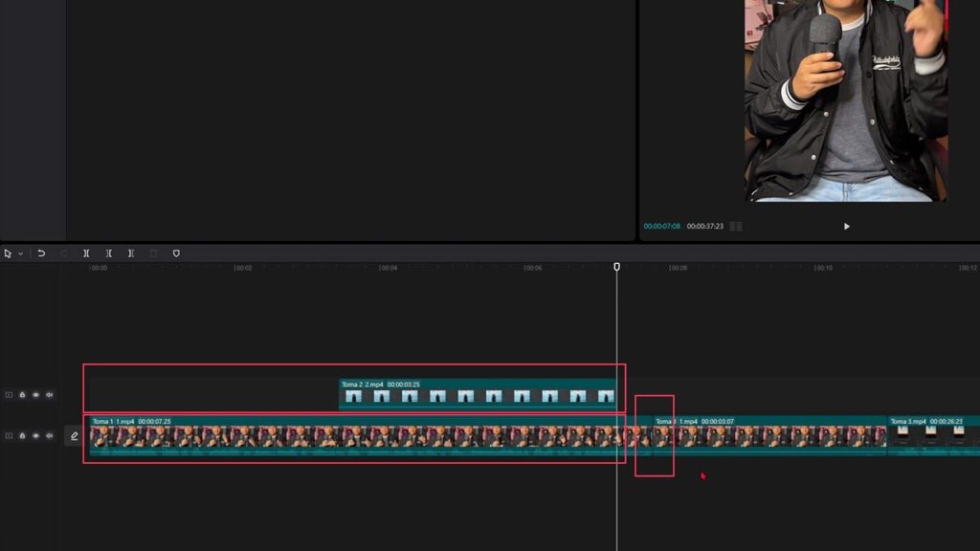The width and height of the screenshot is (980, 551).
Task: Split the clip at the playhead
Action: point(86,253)
